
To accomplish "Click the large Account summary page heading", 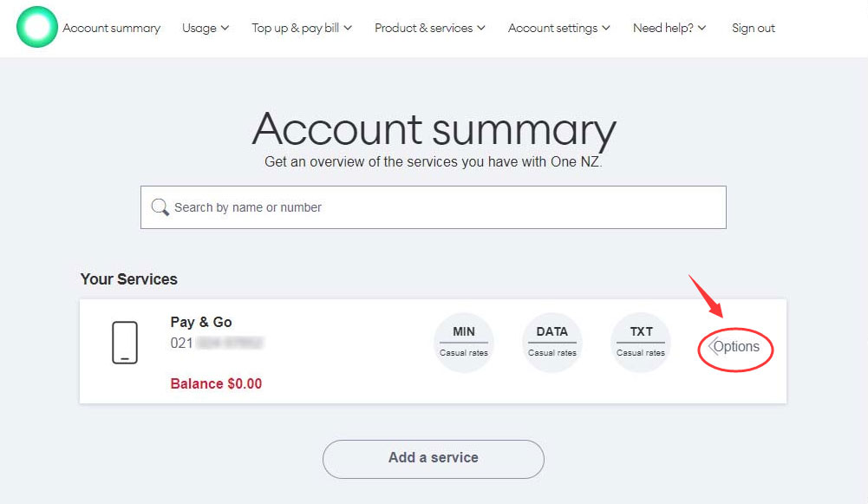I will coord(434,130).
